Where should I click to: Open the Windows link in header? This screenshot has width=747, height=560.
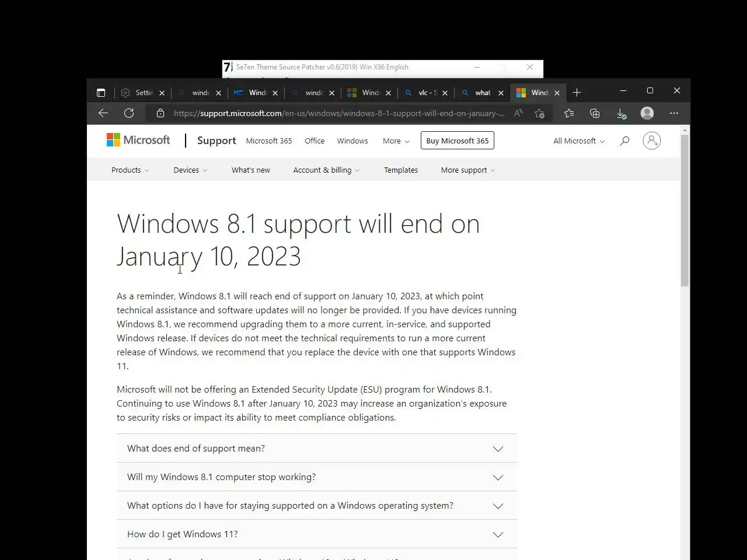[352, 141]
